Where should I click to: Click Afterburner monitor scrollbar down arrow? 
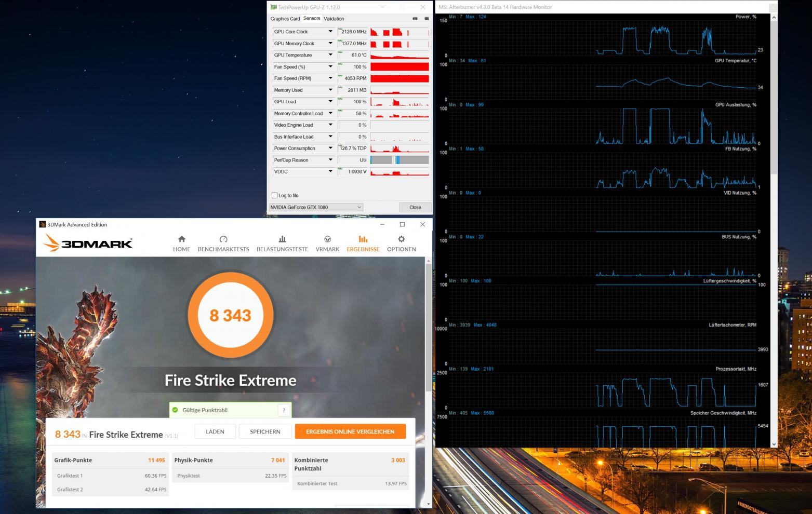click(x=774, y=444)
